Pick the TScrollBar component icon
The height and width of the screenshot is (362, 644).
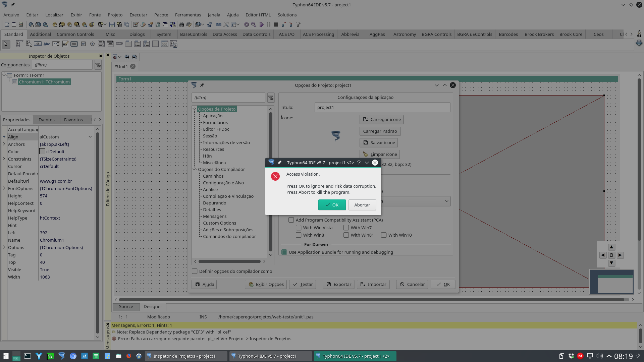(x=119, y=44)
